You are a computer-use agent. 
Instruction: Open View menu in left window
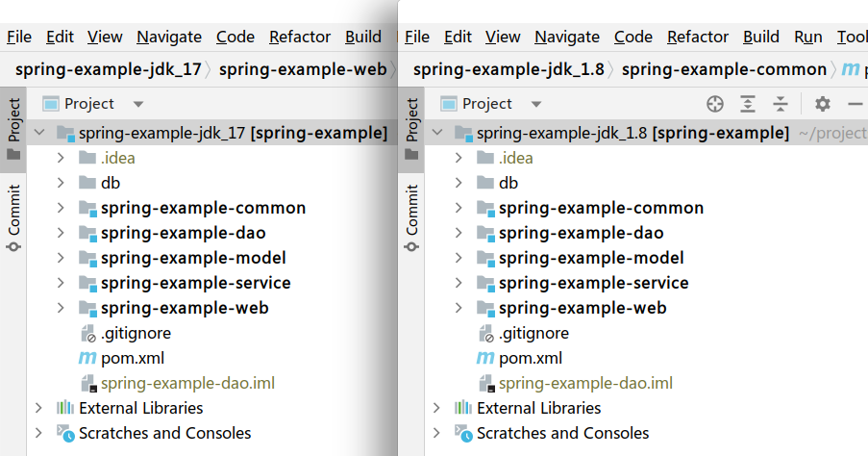pos(105,38)
